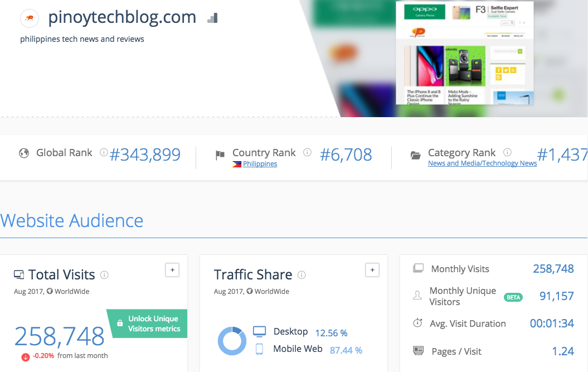Click the Monthly Visits value in stats panel
The image size is (588, 372).
(553, 269)
